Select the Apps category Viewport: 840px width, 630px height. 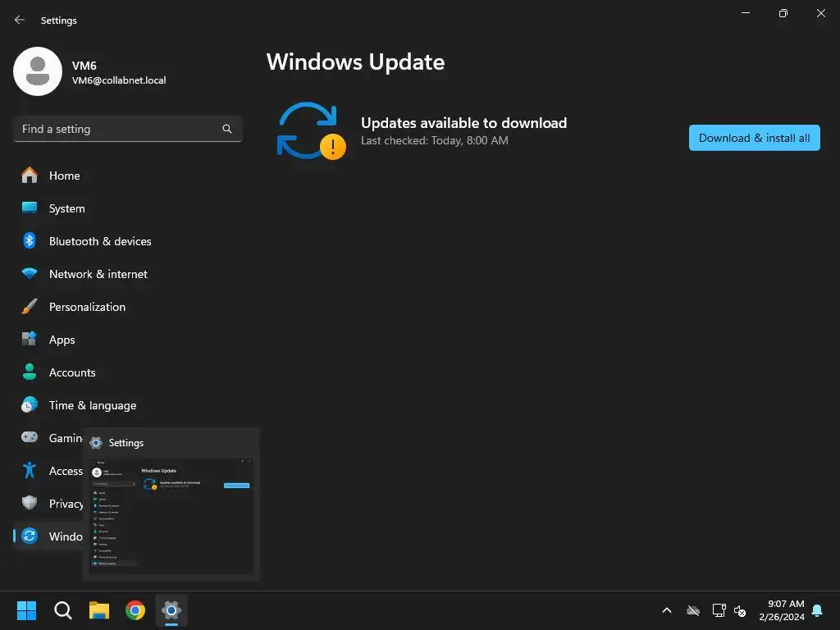pos(127,340)
